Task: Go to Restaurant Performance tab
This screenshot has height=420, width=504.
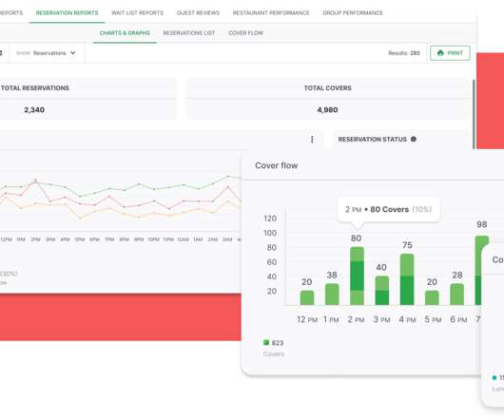Action: tap(271, 13)
